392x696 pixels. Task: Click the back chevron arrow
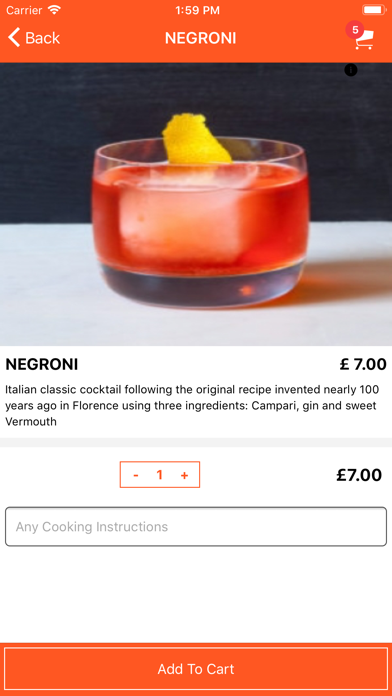[x=14, y=37]
